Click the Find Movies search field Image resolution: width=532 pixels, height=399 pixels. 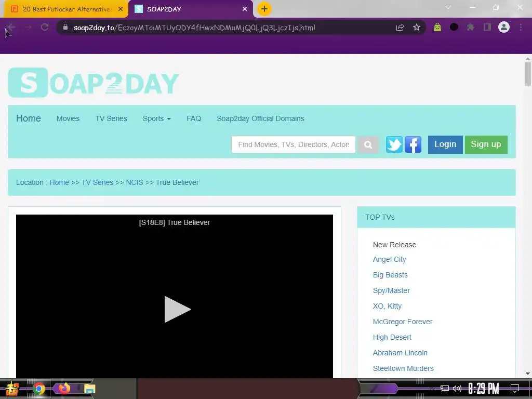click(x=294, y=145)
